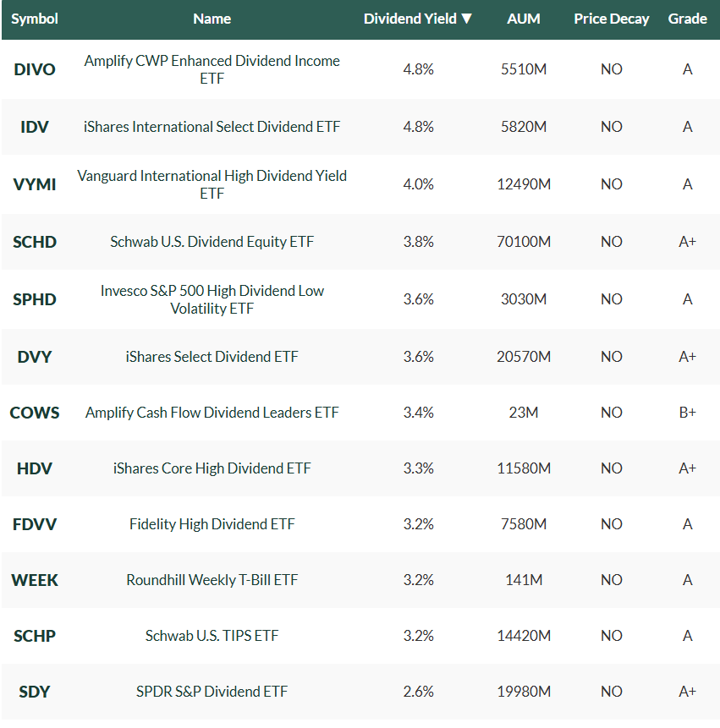Click the 23M AUM value
Viewport: 720px width, 728px height.
click(x=524, y=413)
